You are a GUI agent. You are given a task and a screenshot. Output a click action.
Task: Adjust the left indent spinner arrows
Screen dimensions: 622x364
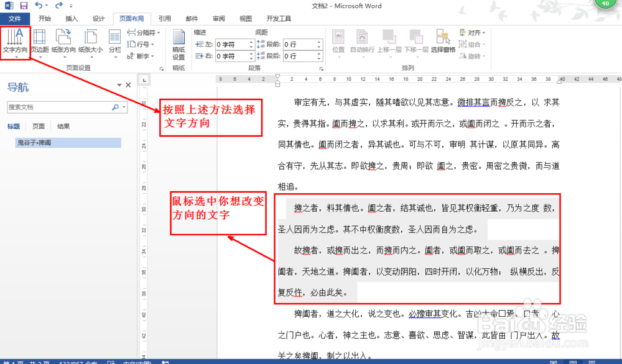coord(251,44)
